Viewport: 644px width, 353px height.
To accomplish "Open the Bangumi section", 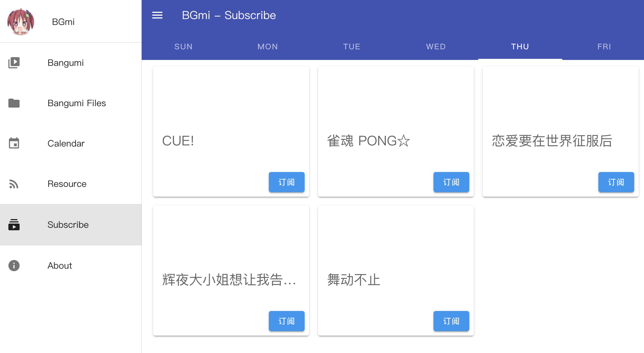I will pyautogui.click(x=71, y=62).
